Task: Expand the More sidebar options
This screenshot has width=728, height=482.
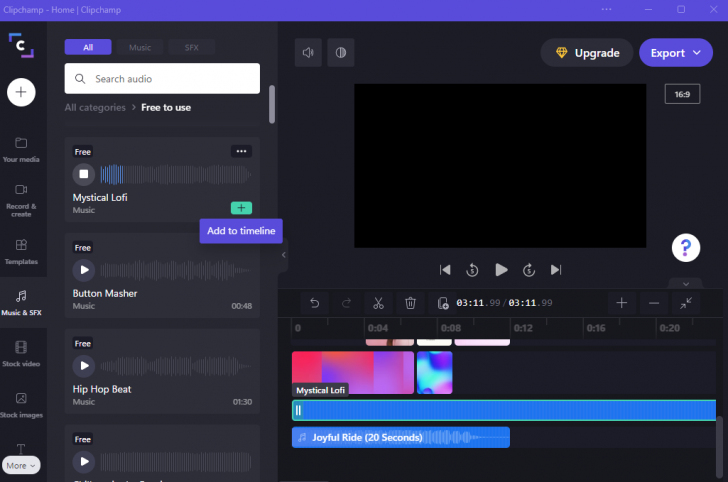Action: click(21, 465)
